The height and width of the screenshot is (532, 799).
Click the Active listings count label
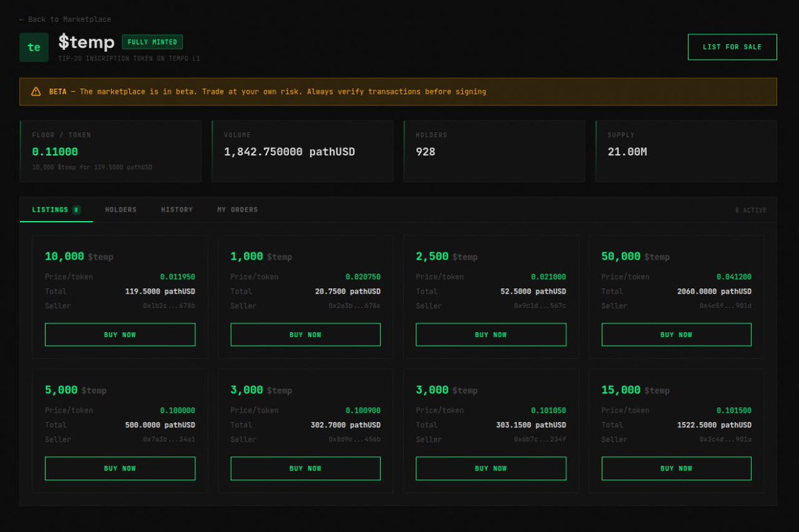tap(750, 210)
